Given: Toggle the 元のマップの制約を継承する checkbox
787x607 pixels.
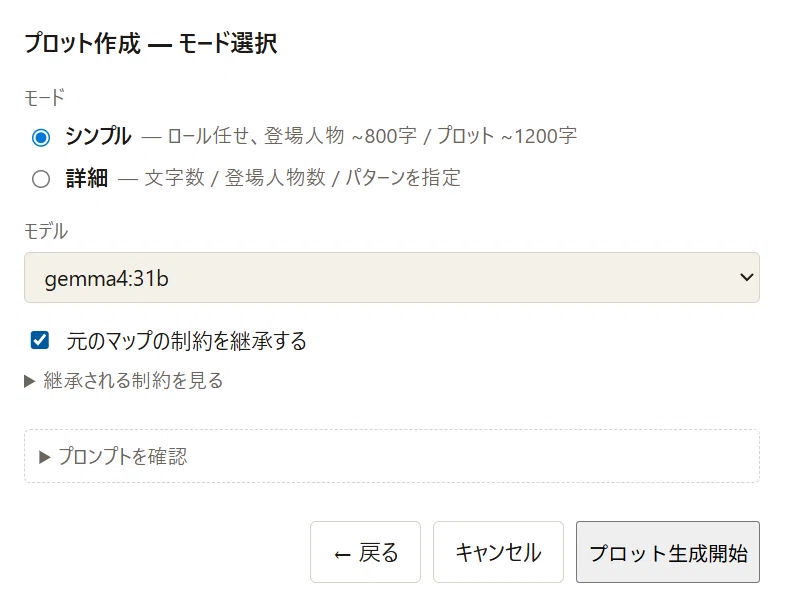Looking at the screenshot, I should coord(40,340).
